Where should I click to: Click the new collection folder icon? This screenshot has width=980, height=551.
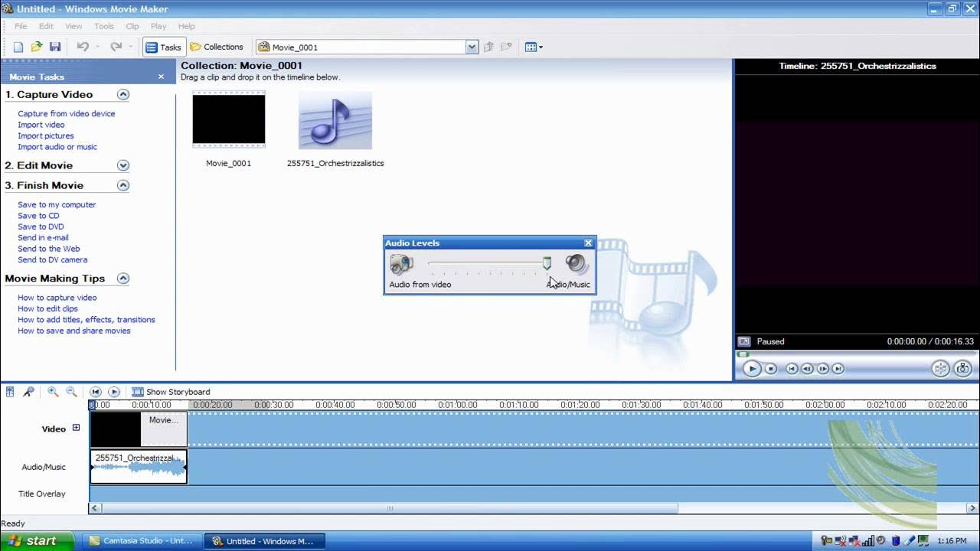[x=506, y=47]
